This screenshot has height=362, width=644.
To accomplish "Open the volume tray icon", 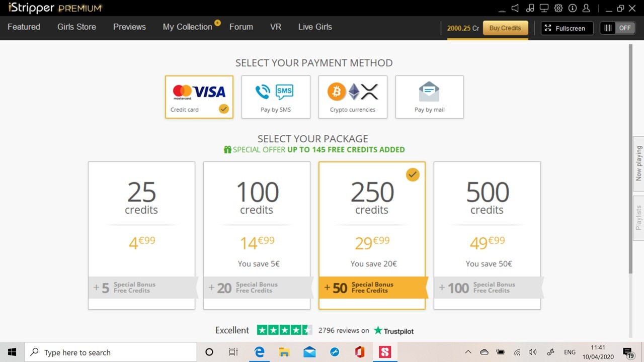I will [533, 352].
